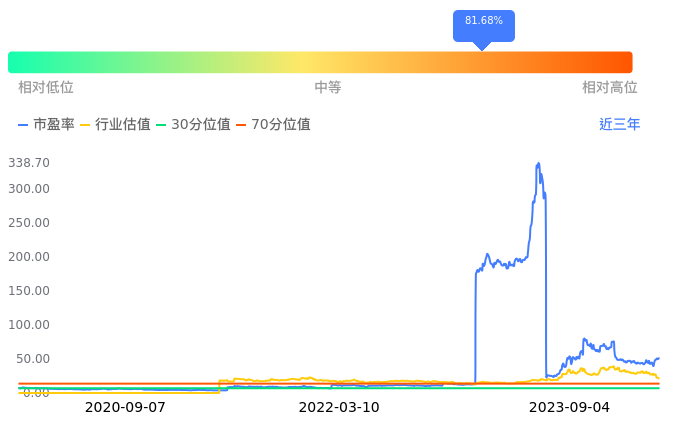Open the 近三年 time range selector
Image resolution: width=686 pixels, height=442 pixels.
[619, 125]
